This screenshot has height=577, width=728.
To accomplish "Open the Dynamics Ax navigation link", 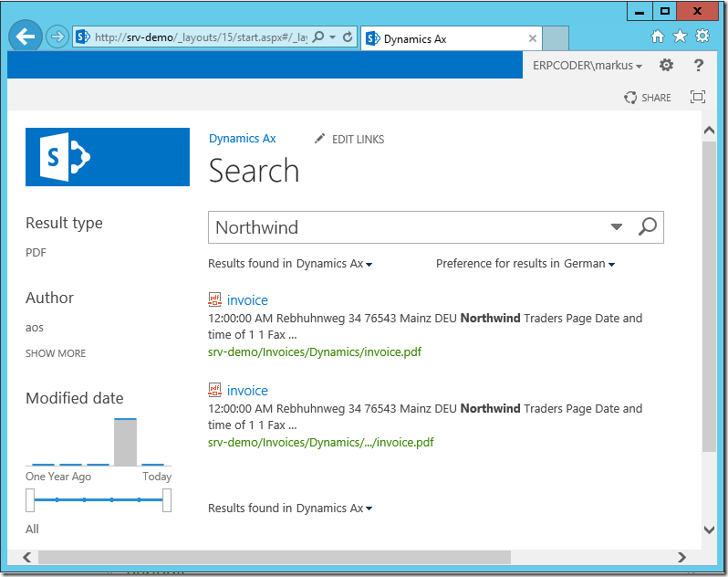I will coord(243,139).
